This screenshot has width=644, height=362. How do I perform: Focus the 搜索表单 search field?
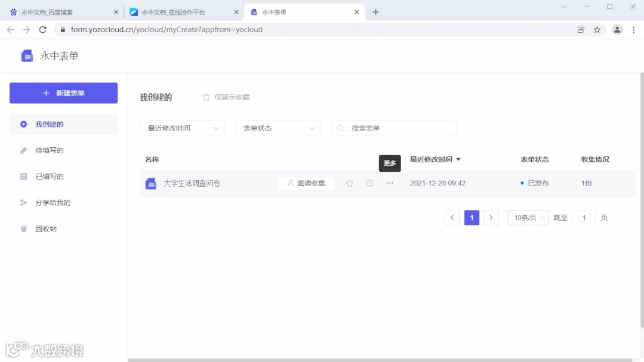click(x=394, y=128)
